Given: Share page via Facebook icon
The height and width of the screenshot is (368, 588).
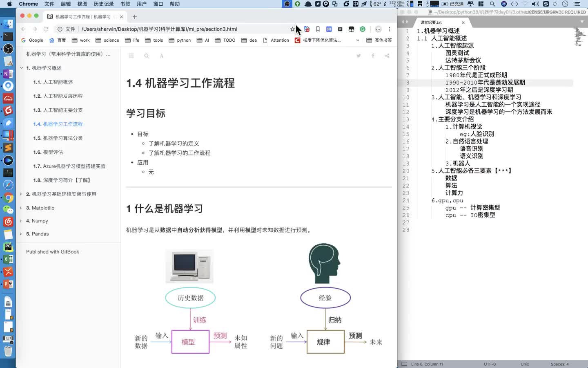Looking at the screenshot, I should click(373, 56).
